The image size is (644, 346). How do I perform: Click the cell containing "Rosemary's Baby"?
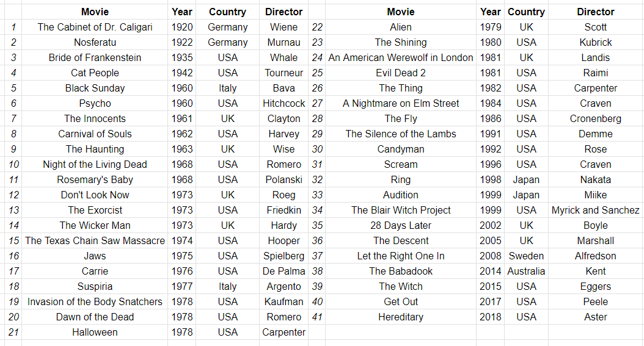[95, 179]
